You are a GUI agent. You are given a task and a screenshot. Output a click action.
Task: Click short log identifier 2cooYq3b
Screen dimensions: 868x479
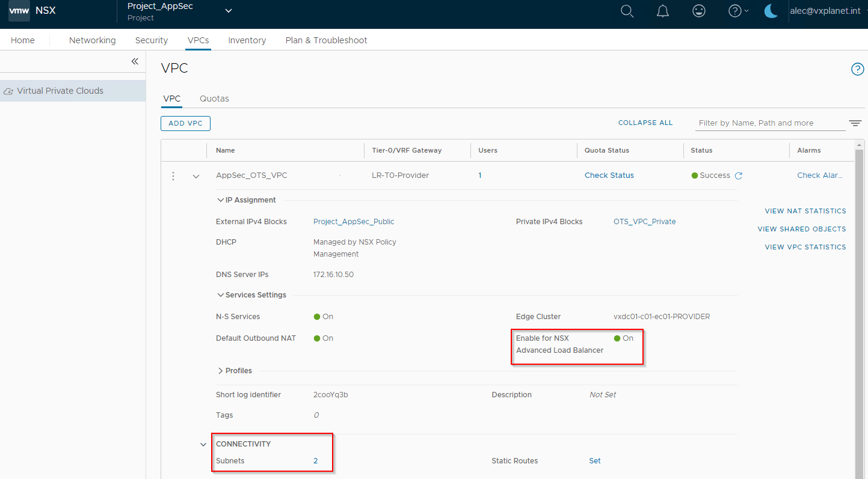coord(331,395)
